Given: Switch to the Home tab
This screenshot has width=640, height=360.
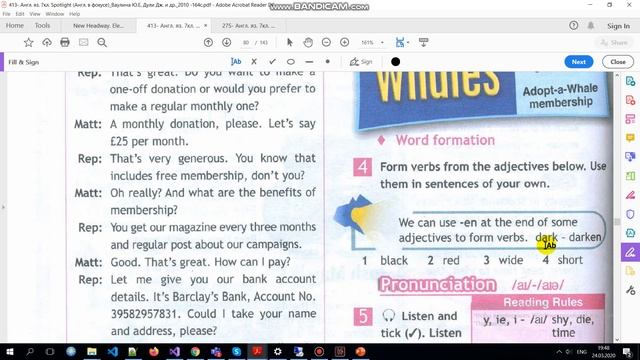Looking at the screenshot, I should (x=15, y=26).
